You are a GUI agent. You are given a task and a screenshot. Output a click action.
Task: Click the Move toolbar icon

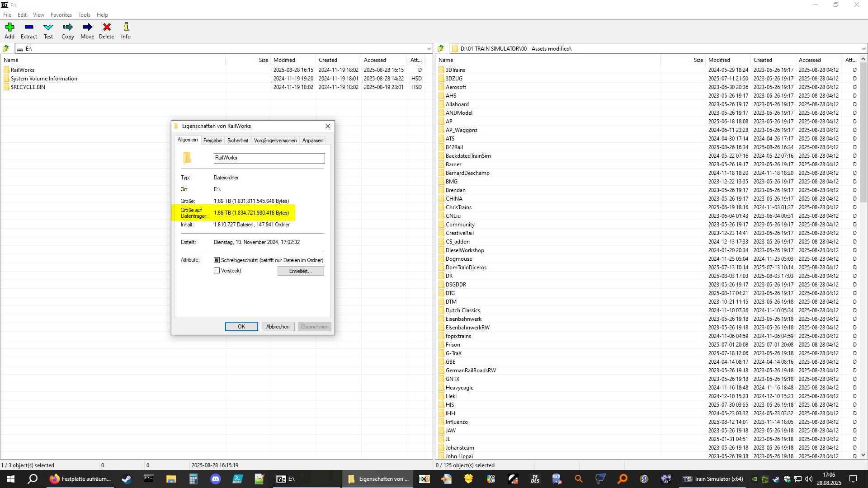pos(87,28)
